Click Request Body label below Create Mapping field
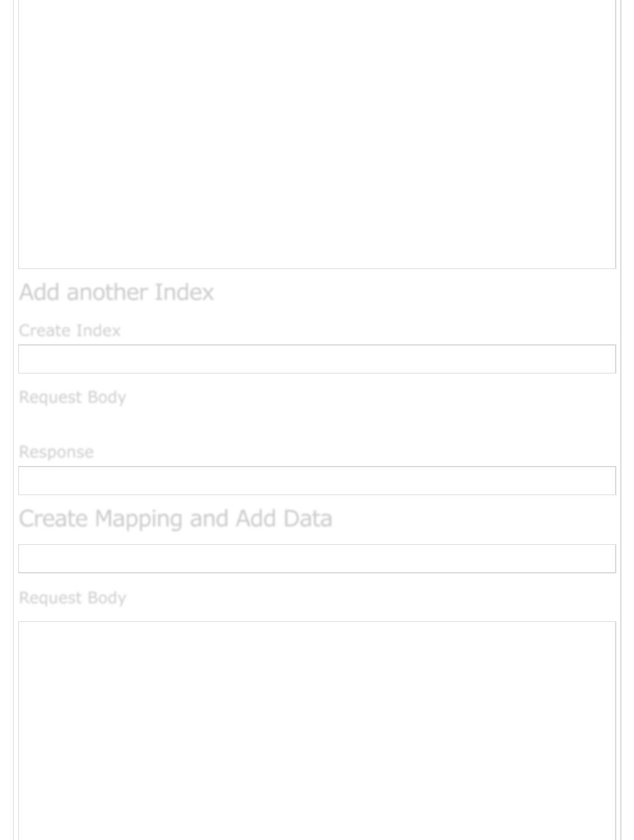634x840 pixels. click(73, 598)
